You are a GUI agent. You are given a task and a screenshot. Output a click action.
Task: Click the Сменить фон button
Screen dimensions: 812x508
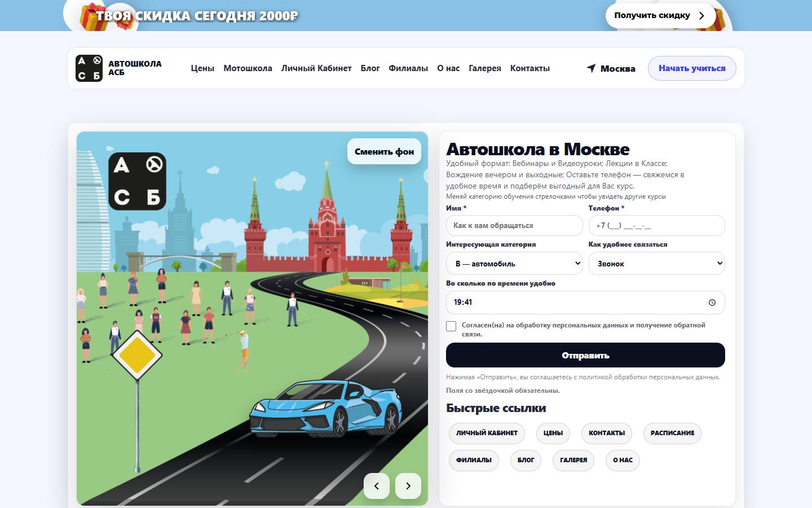(384, 151)
